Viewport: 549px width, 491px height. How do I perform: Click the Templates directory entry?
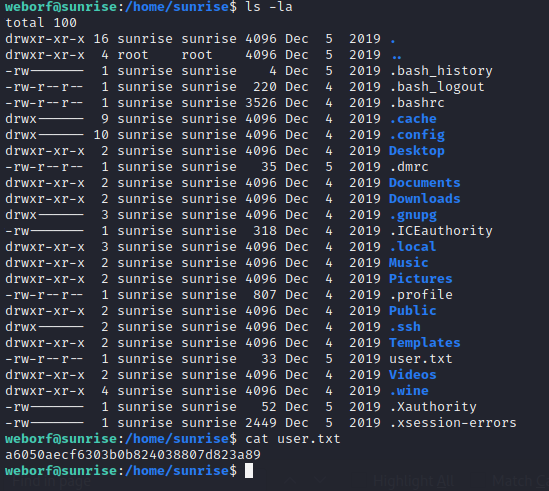[424, 343]
